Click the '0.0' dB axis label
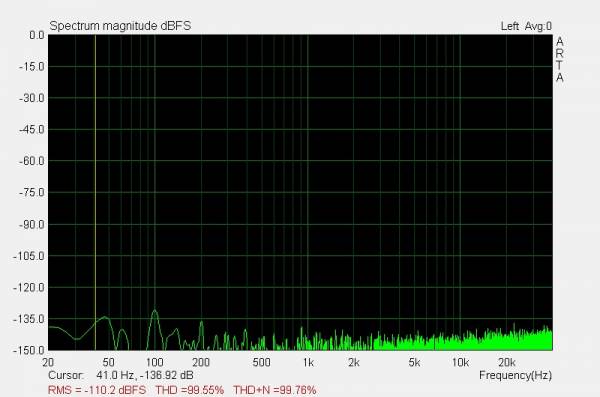This screenshot has height=397, width=600. 37,35
